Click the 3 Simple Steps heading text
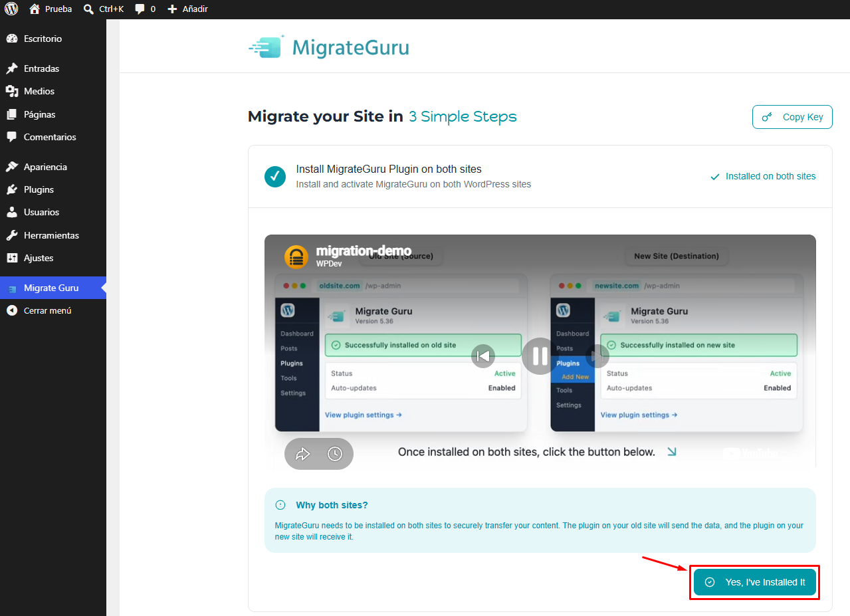850x616 pixels. [463, 117]
